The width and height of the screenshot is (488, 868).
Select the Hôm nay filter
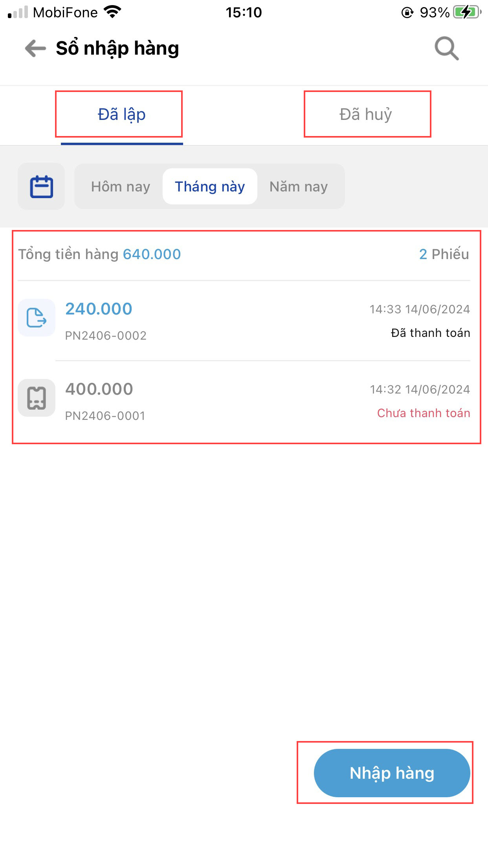(x=121, y=187)
